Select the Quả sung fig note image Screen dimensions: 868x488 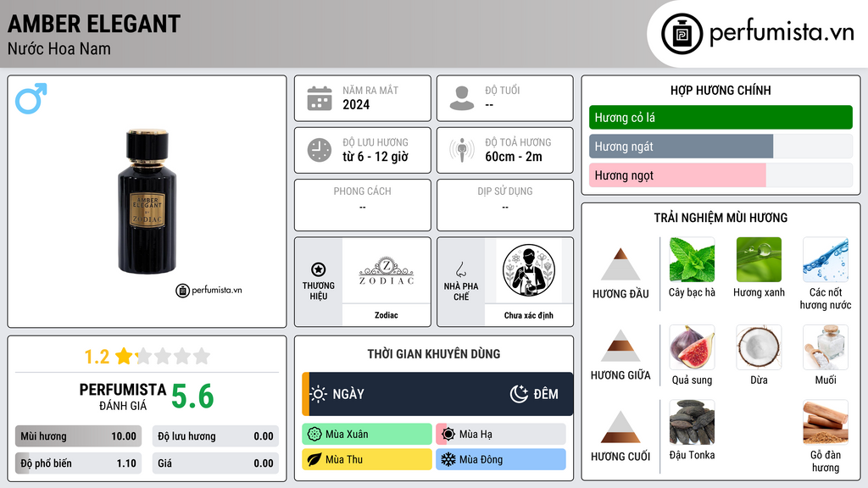pyautogui.click(x=692, y=347)
